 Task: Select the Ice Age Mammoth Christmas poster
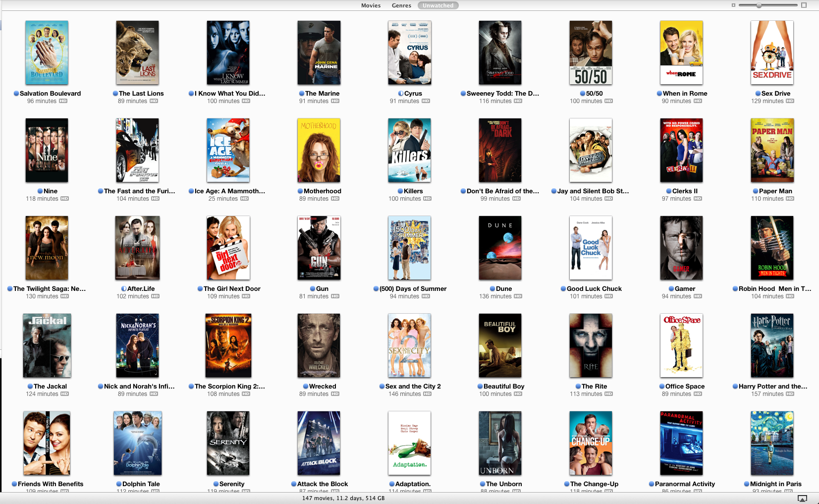[228, 150]
